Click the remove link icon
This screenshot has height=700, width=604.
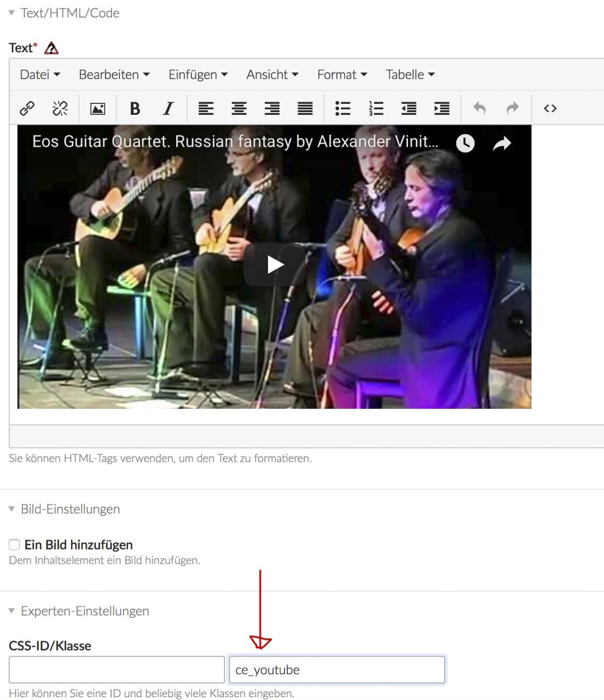coord(60,108)
